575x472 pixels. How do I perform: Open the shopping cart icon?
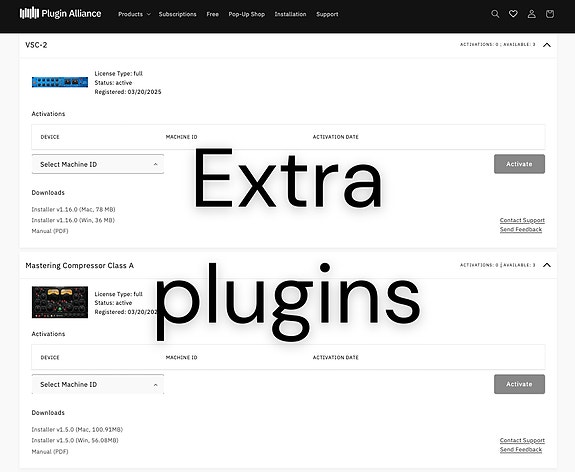550,14
